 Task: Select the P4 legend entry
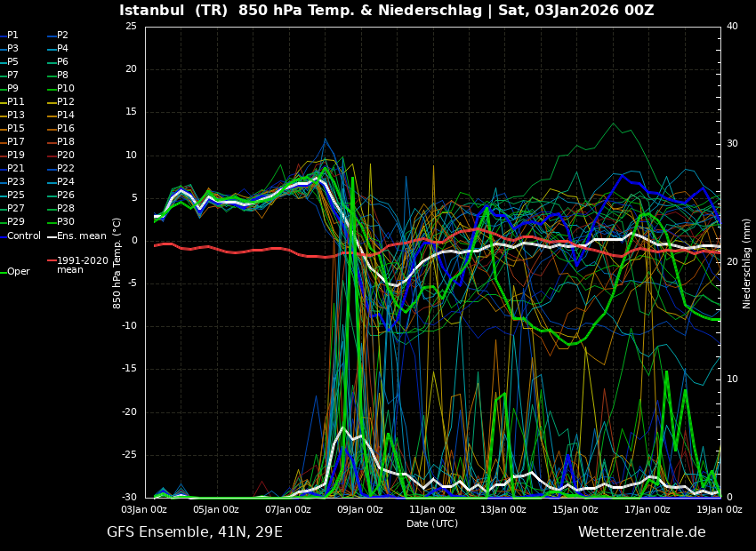pos(62,49)
